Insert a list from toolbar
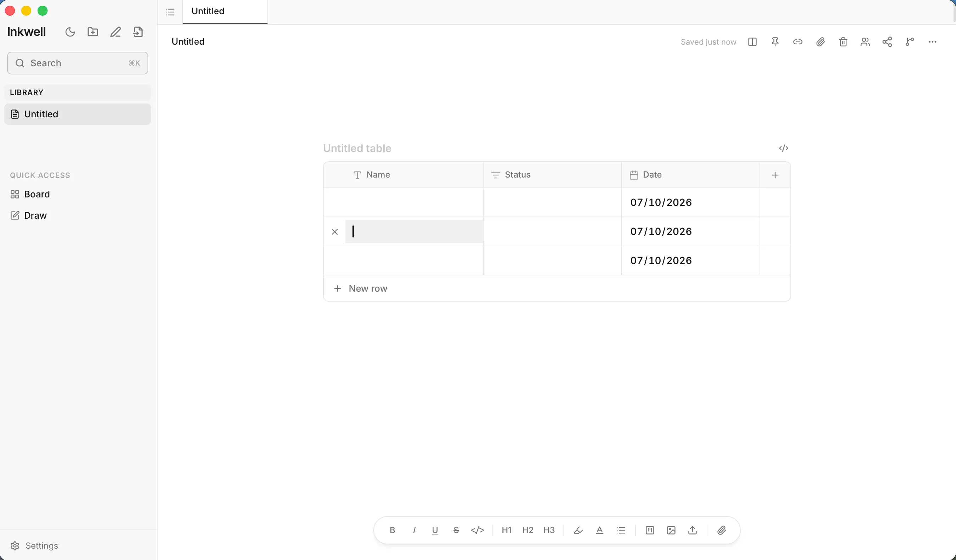 621,530
